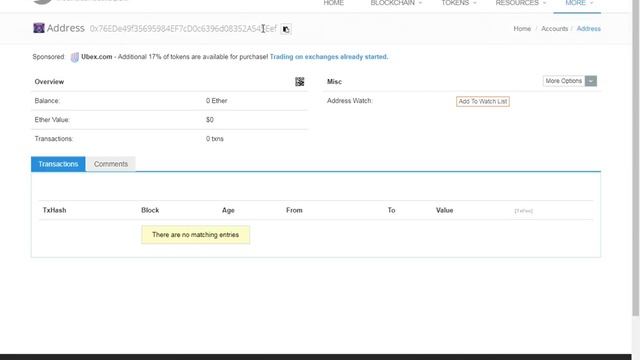Expand the TOKENS menu

pyautogui.click(x=459, y=3)
